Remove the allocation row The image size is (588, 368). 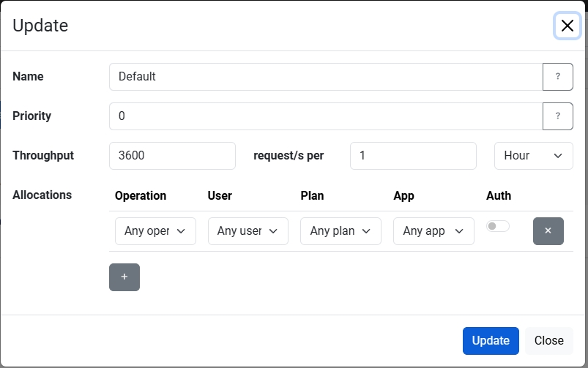[x=548, y=231]
